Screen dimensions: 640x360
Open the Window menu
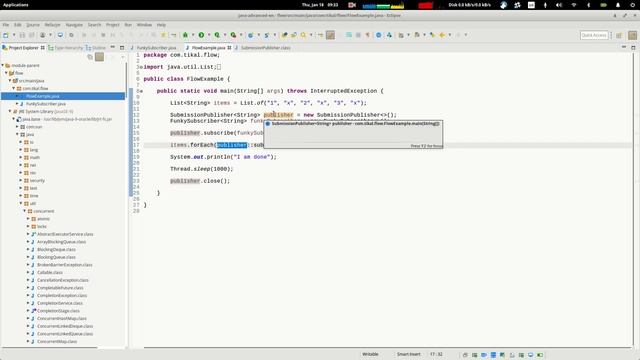coord(144,25)
